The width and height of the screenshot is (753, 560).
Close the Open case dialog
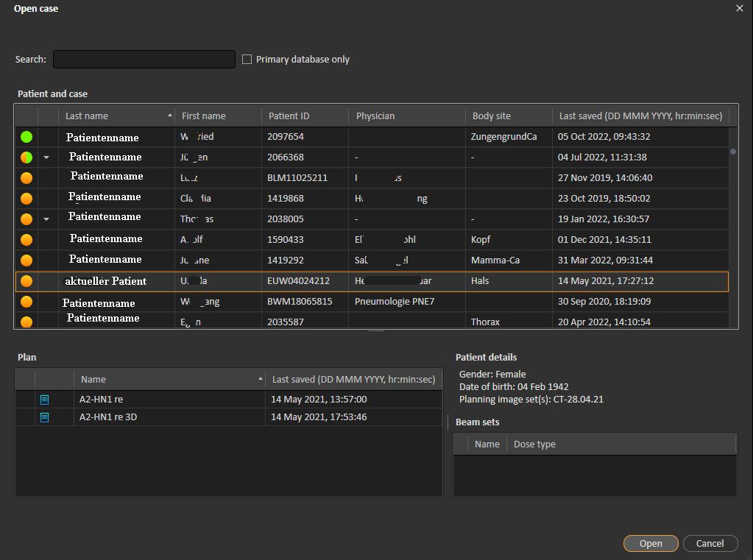[x=740, y=8]
